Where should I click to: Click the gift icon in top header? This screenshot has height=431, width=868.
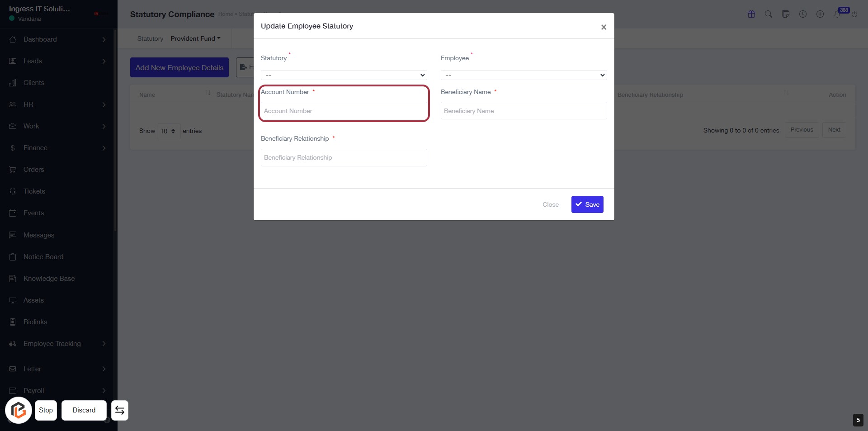751,14
